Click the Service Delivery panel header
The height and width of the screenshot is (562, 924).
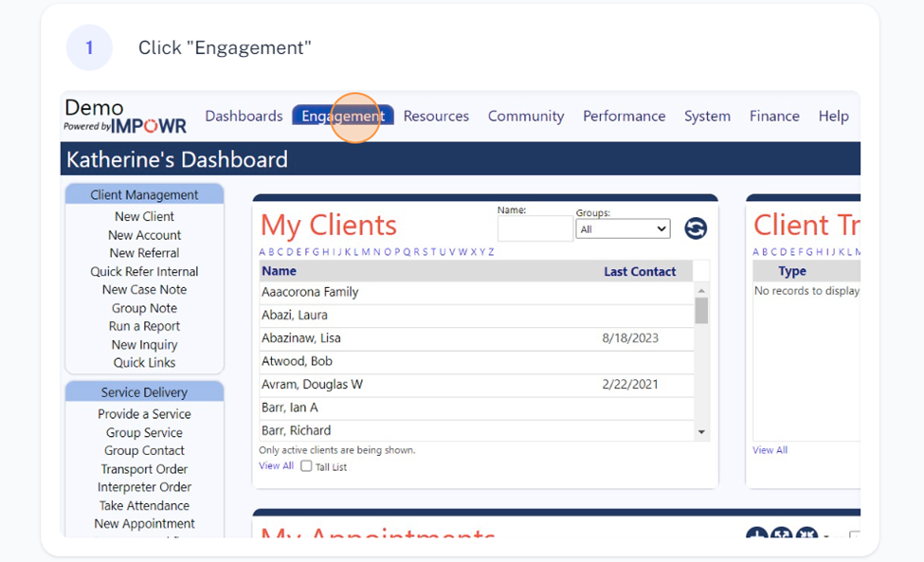[144, 391]
